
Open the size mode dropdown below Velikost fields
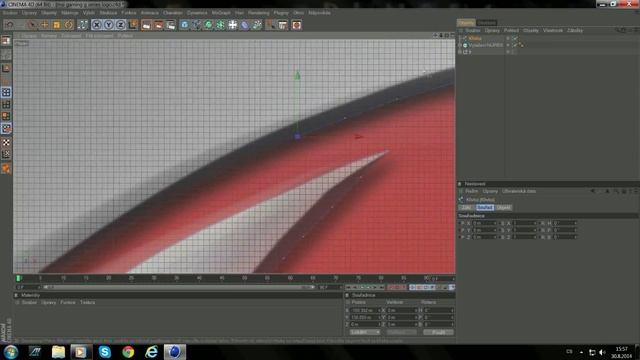402,332
